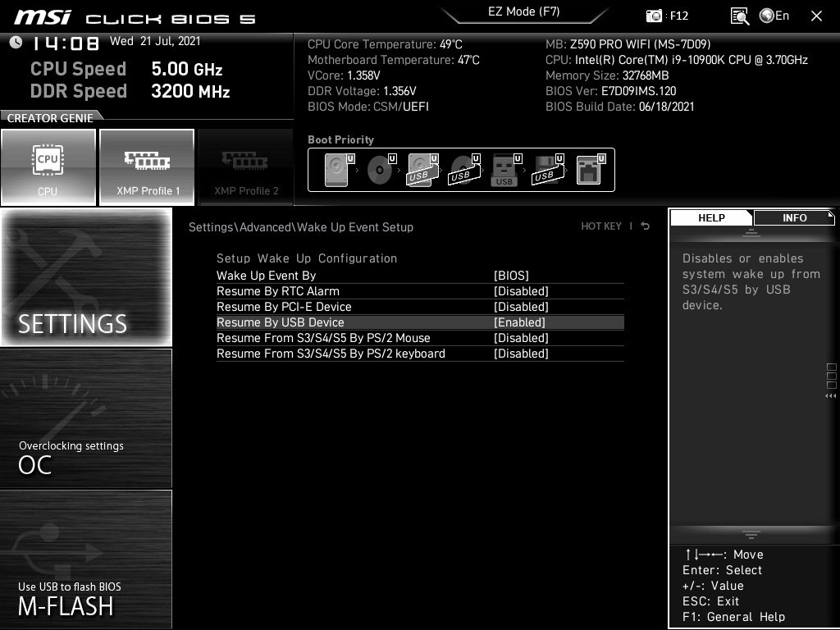Select the USB key boot icon

point(506,170)
